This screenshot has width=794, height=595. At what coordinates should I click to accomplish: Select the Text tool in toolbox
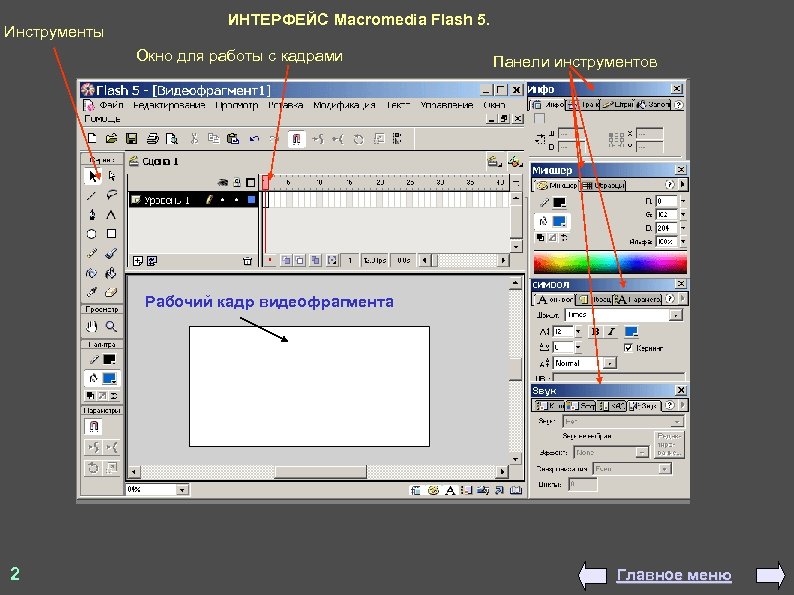111,215
